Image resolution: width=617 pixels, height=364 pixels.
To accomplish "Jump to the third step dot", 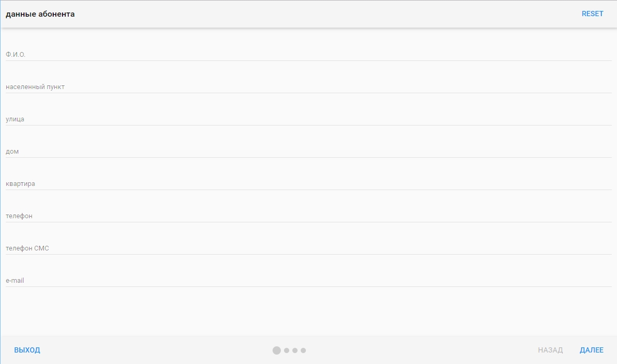I will point(295,350).
